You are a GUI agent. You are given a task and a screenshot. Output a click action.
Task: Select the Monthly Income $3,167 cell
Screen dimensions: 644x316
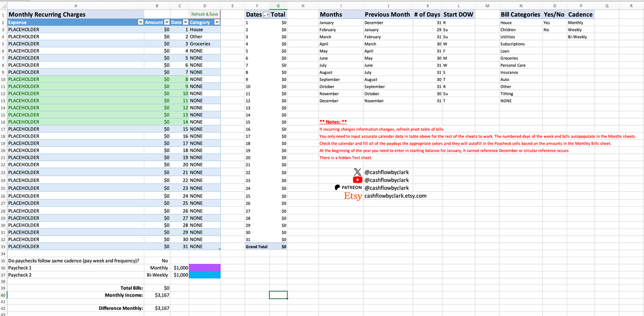157,295
